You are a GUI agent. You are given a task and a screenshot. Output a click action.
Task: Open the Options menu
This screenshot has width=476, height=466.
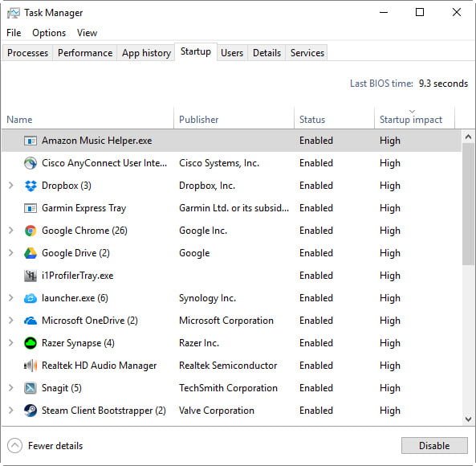coord(49,33)
